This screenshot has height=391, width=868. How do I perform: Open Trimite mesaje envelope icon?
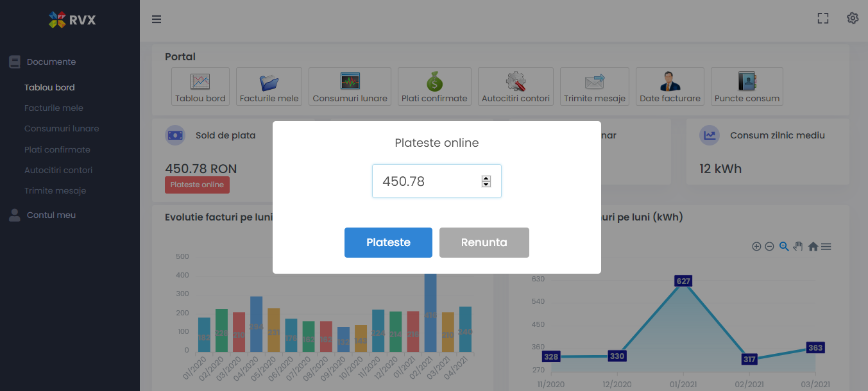click(595, 87)
